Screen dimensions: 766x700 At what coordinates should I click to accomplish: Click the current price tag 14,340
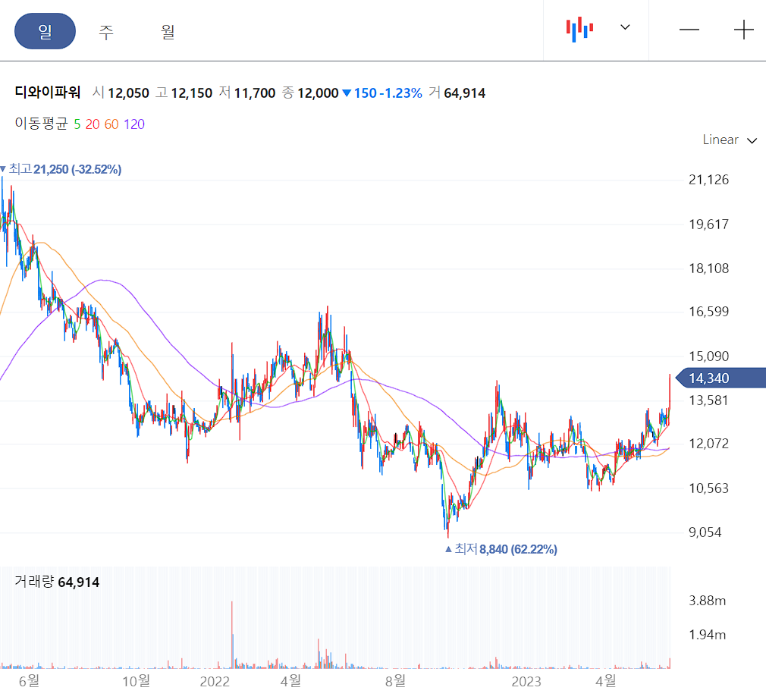click(720, 378)
